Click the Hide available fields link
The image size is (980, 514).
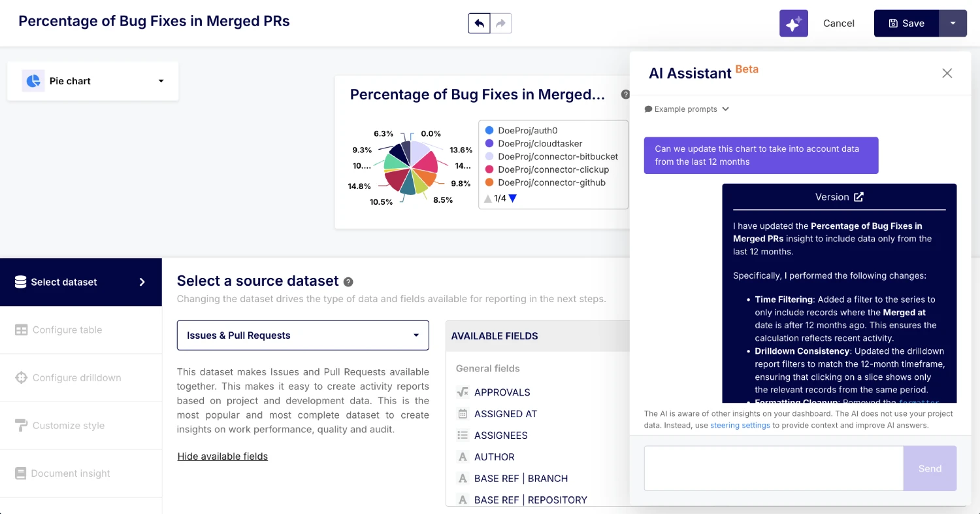(222, 456)
